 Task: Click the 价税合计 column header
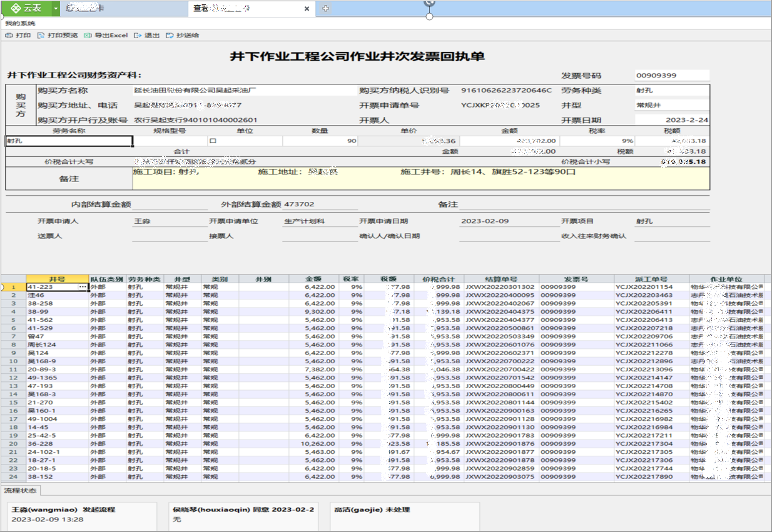(x=439, y=279)
